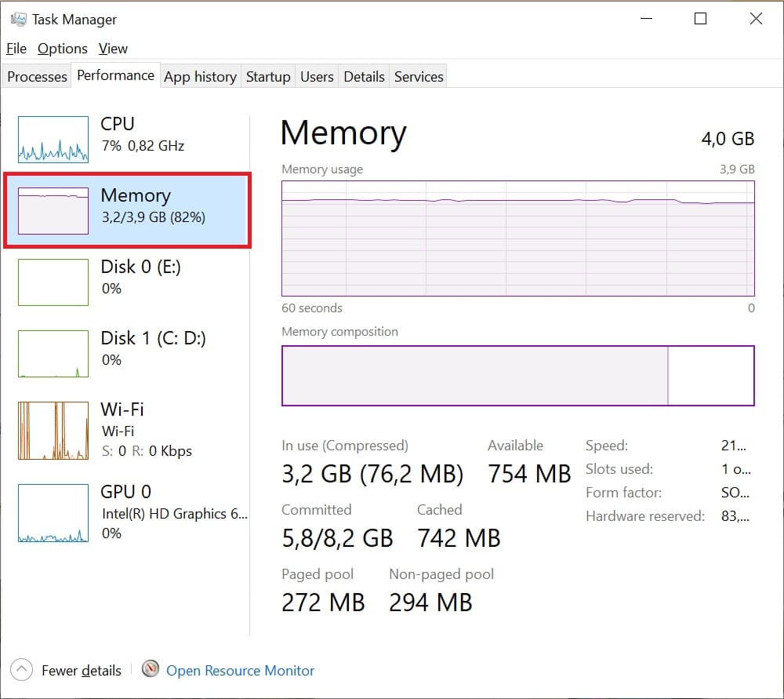Click the Memory composition bar
This screenshot has height=699, width=784.
pyautogui.click(x=518, y=375)
